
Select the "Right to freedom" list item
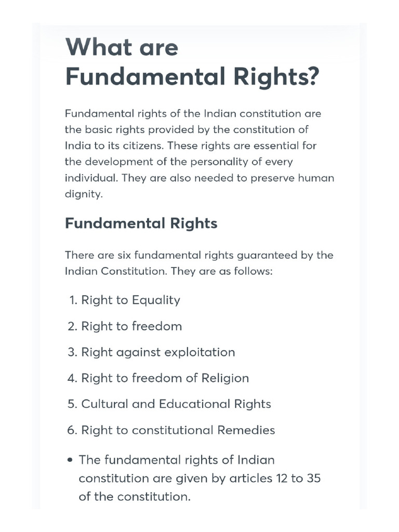click(x=131, y=326)
